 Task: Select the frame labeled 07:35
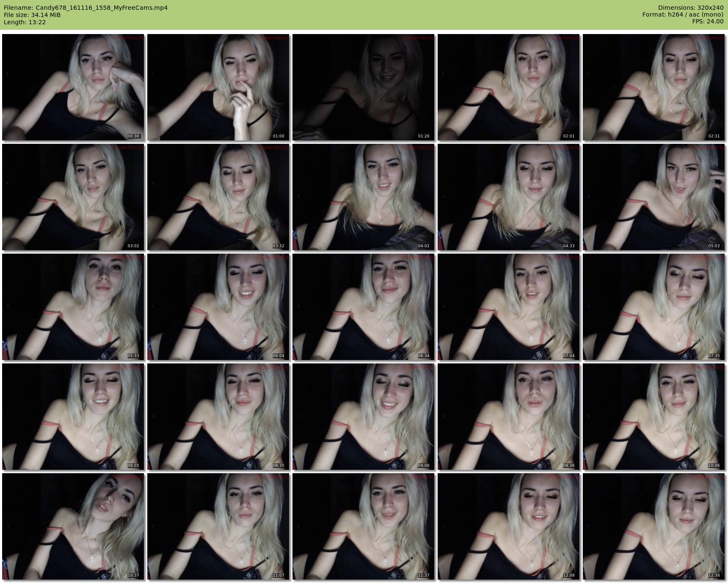pyautogui.click(x=654, y=307)
